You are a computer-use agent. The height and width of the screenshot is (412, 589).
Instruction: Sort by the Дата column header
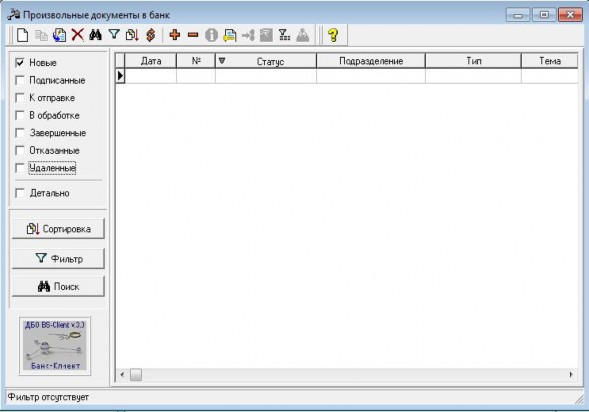click(x=151, y=61)
